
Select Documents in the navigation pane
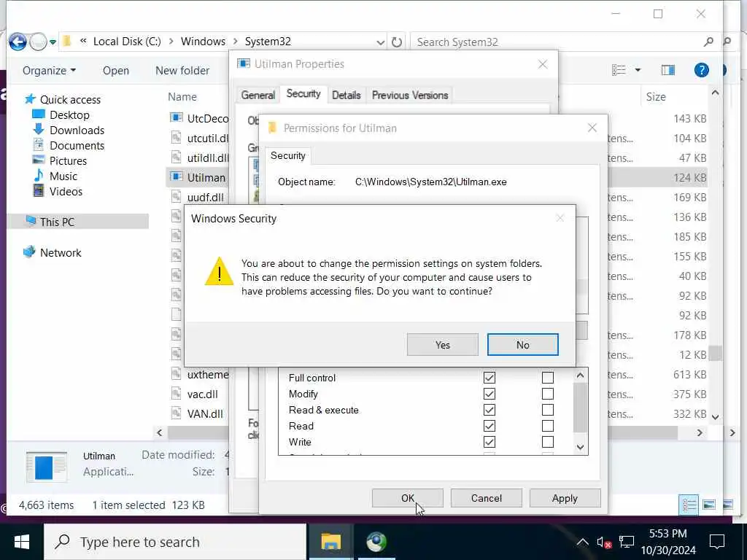(77, 145)
